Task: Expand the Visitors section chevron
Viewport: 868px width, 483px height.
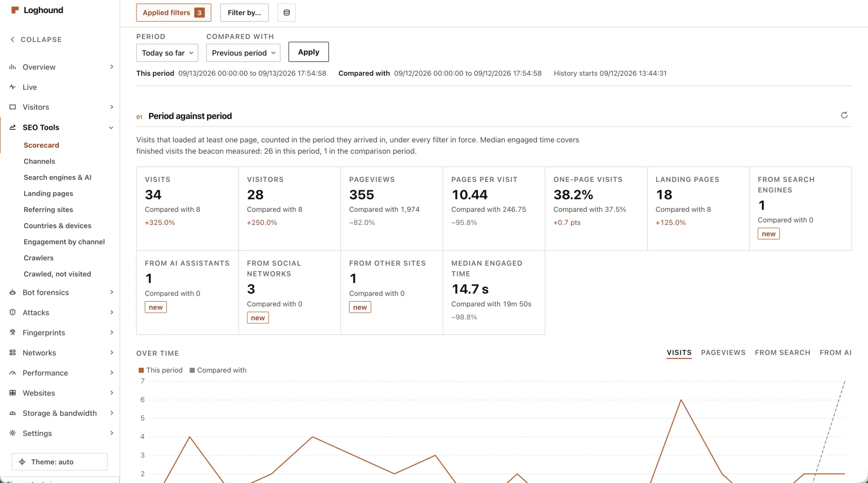Action: (112, 107)
